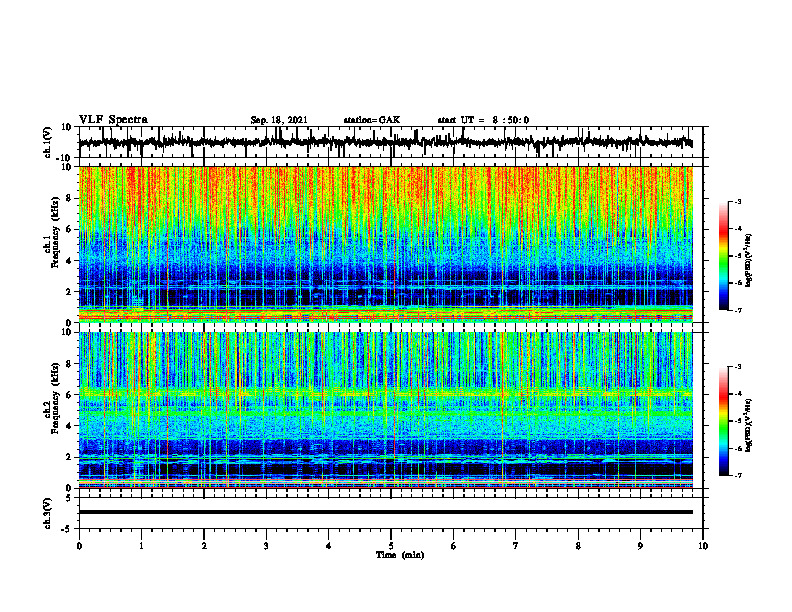Click time-axis tick label "3"
The height and width of the screenshot is (612, 792).
(x=266, y=546)
